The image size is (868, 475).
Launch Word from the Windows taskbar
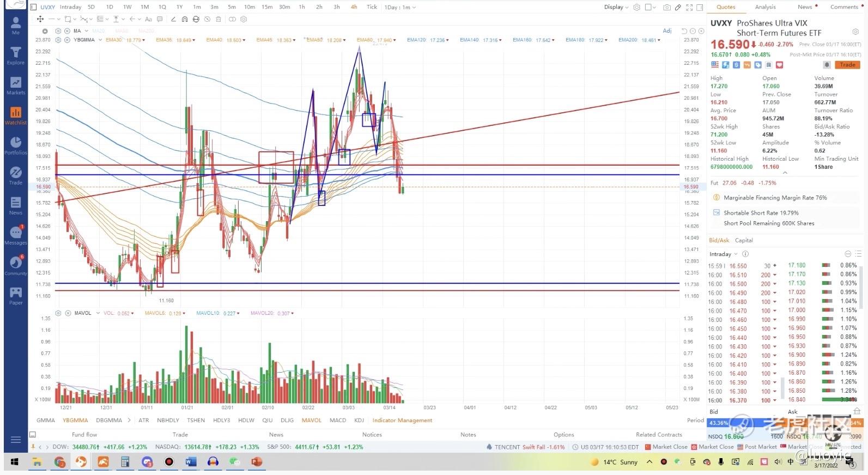(191, 462)
